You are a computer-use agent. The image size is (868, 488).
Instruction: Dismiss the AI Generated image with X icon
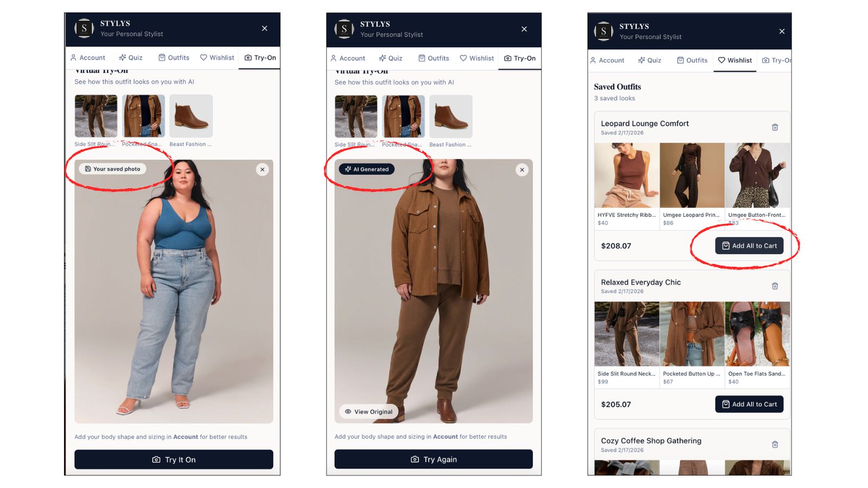[522, 170]
